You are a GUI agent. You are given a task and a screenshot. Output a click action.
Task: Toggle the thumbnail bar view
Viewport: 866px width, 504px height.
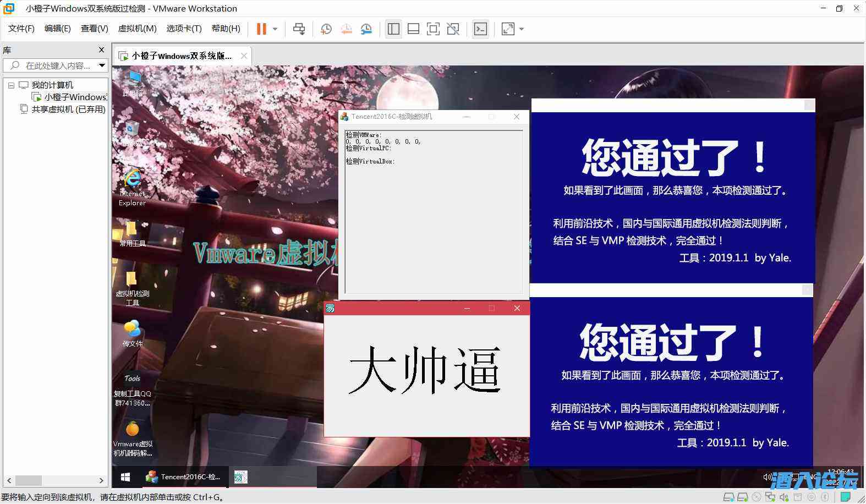coord(413,29)
